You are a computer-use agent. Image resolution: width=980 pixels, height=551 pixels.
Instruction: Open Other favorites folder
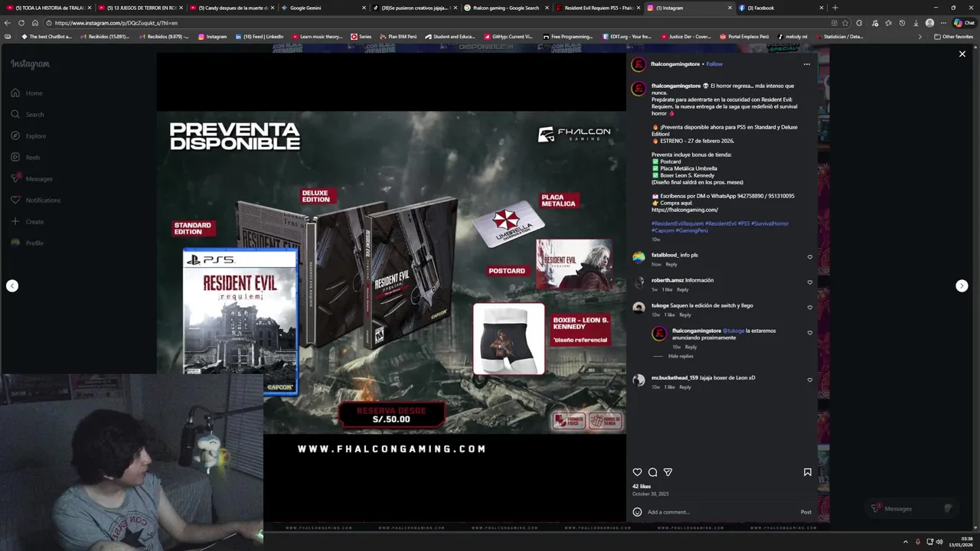point(953,36)
